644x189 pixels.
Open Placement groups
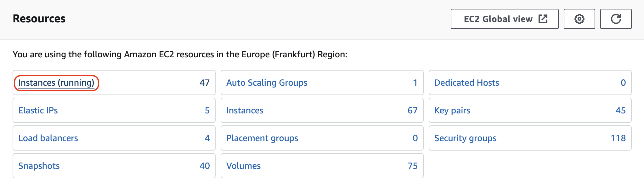(262, 138)
